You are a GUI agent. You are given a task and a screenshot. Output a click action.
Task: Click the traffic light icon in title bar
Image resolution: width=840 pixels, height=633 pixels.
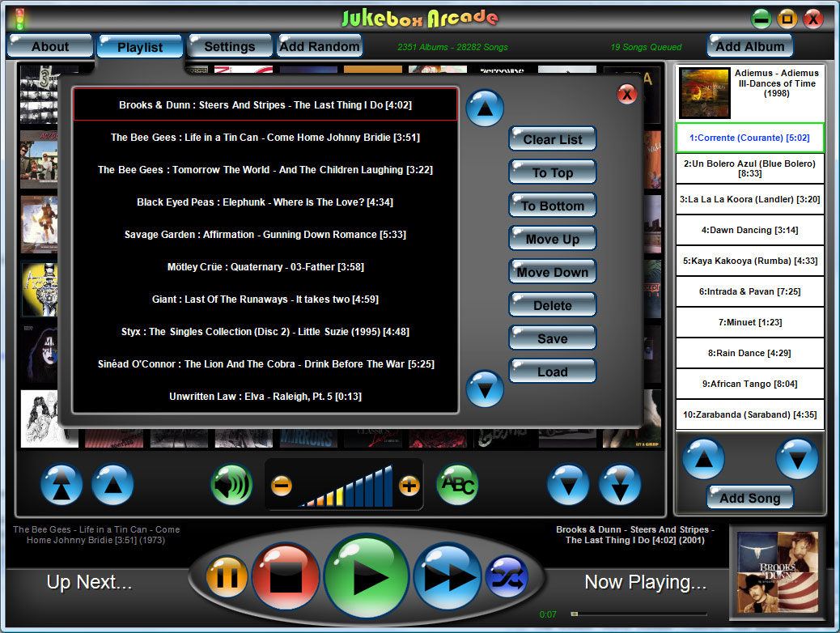pos(20,19)
